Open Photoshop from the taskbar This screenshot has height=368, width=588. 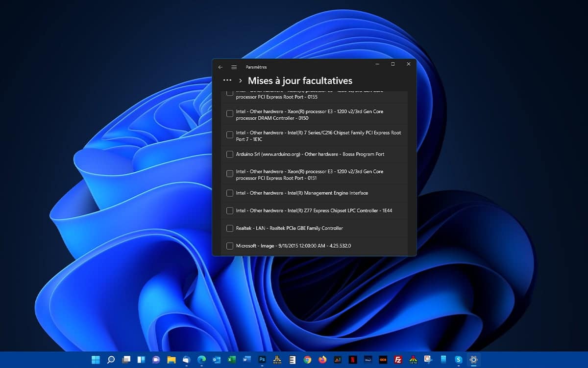pos(262,360)
